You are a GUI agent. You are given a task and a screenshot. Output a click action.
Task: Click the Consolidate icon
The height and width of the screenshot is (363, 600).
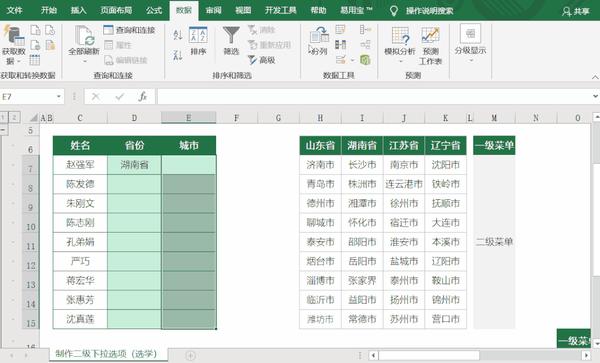(365, 30)
